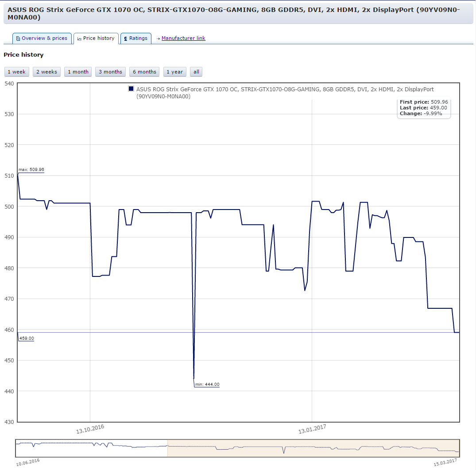
Task: Click the 540 y-axis label
Action: [x=9, y=83]
